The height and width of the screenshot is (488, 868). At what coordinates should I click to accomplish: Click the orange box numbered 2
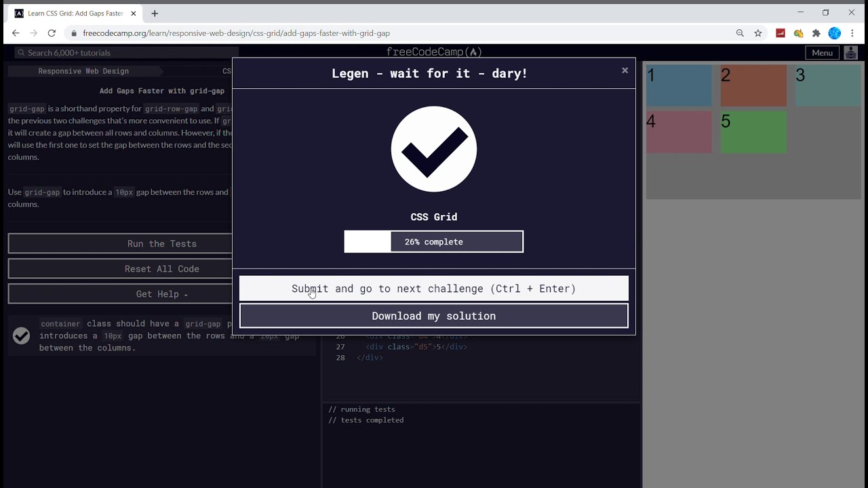tap(753, 85)
